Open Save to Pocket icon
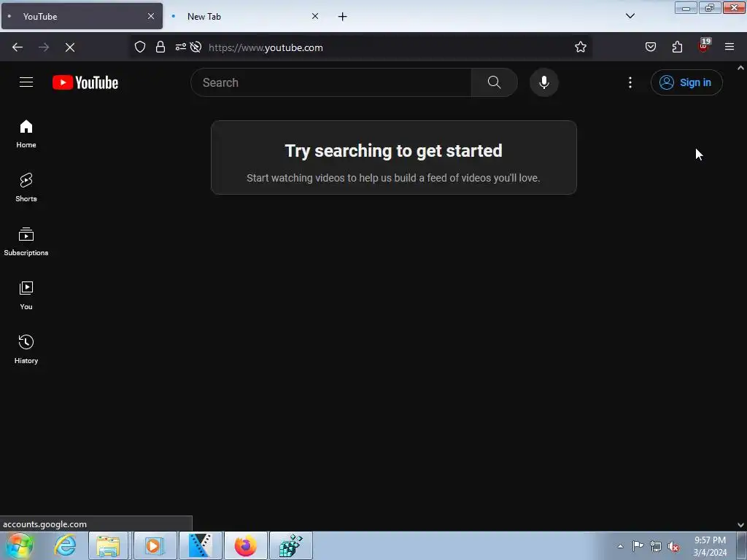Image resolution: width=747 pixels, height=560 pixels. (650, 47)
